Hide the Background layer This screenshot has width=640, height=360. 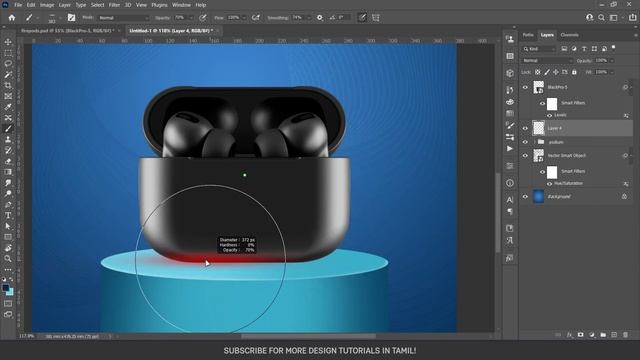tap(525, 197)
